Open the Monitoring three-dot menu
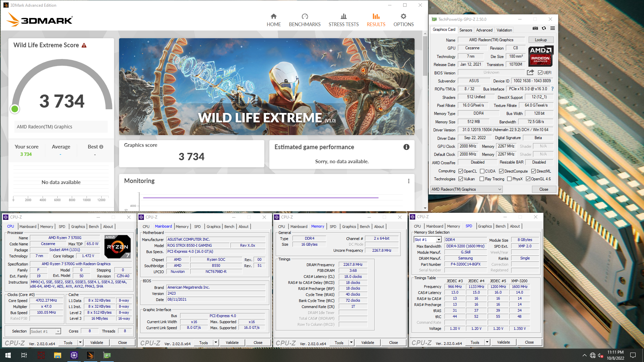 pyautogui.click(x=409, y=181)
